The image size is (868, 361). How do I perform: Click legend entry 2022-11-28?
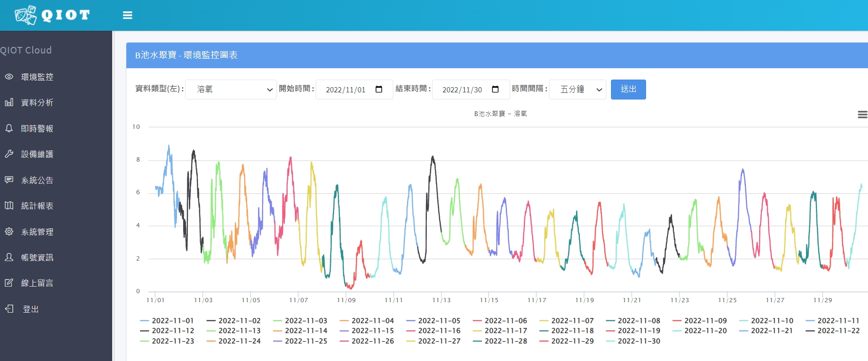pos(500,341)
